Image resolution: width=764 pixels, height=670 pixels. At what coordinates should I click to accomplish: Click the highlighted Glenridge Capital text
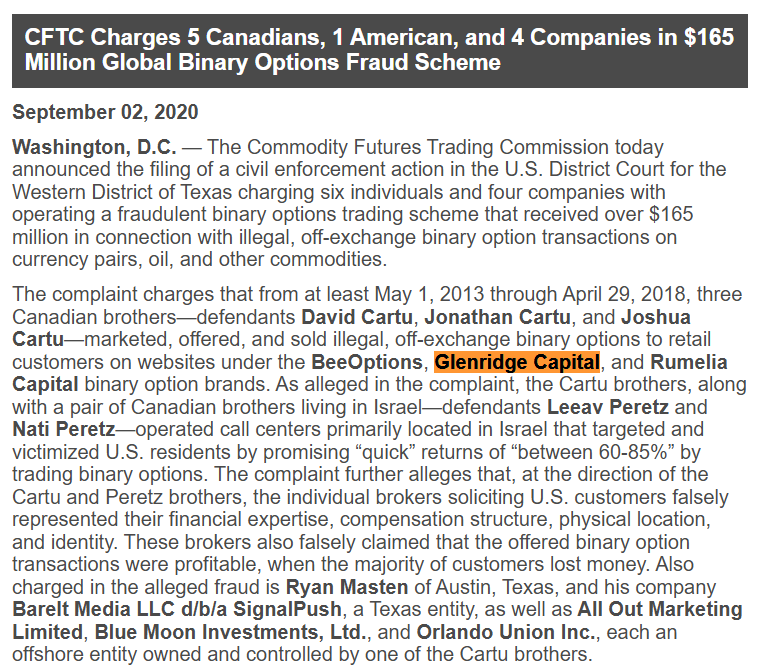point(516,362)
